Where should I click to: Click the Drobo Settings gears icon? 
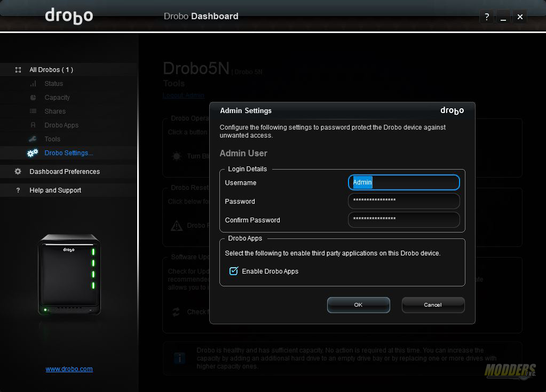point(33,153)
